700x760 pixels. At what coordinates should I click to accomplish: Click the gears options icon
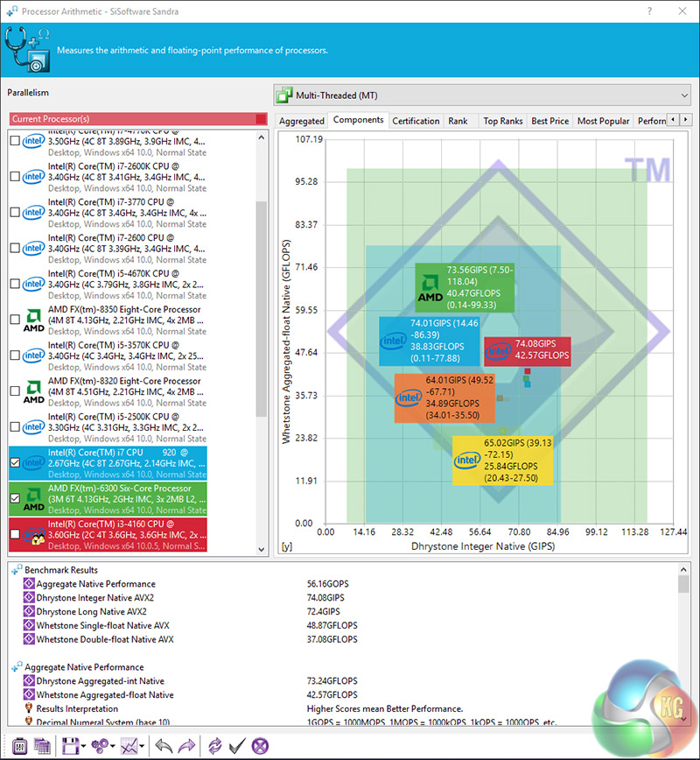click(100, 746)
